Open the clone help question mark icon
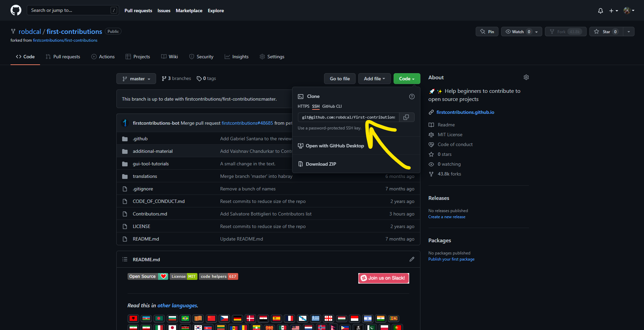 [x=412, y=97]
